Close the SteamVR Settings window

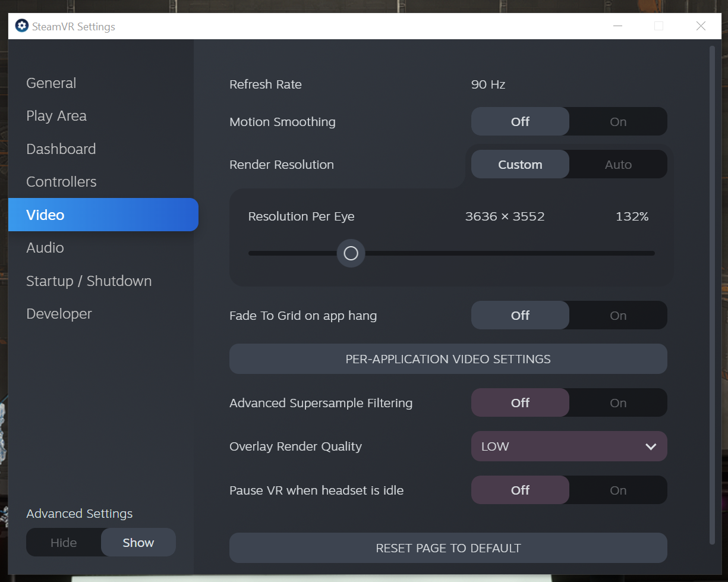[701, 26]
